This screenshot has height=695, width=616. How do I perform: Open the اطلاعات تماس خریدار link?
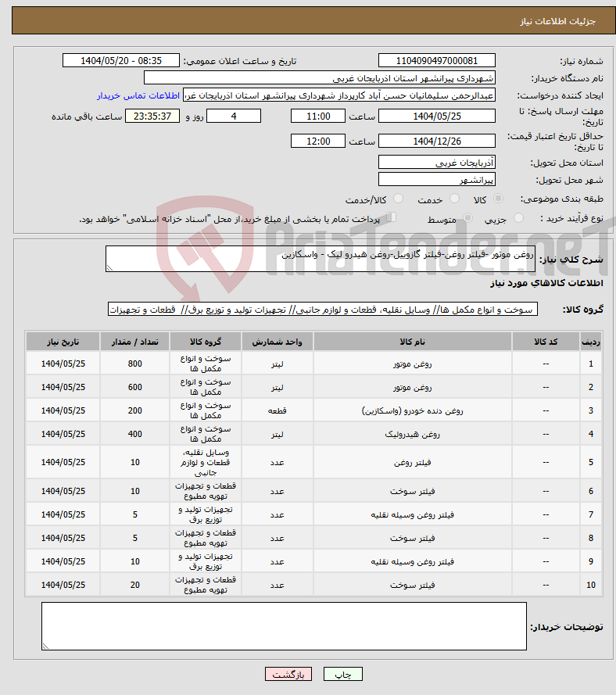pos(138,95)
